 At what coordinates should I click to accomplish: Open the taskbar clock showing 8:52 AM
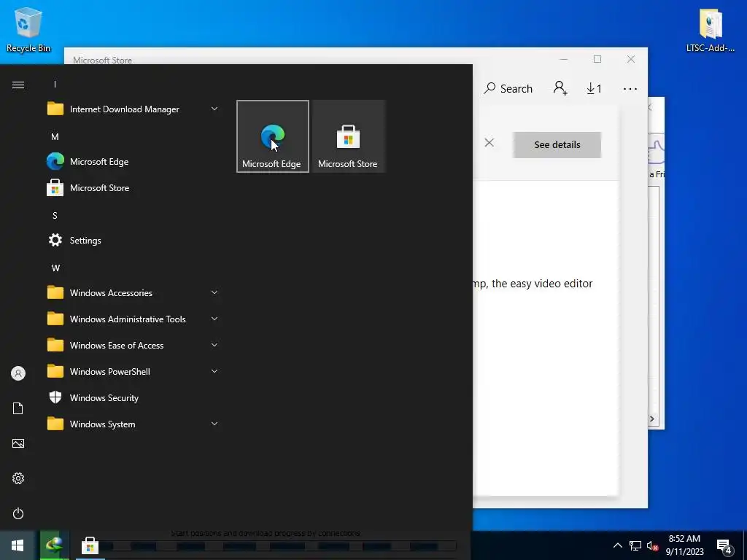(x=684, y=545)
